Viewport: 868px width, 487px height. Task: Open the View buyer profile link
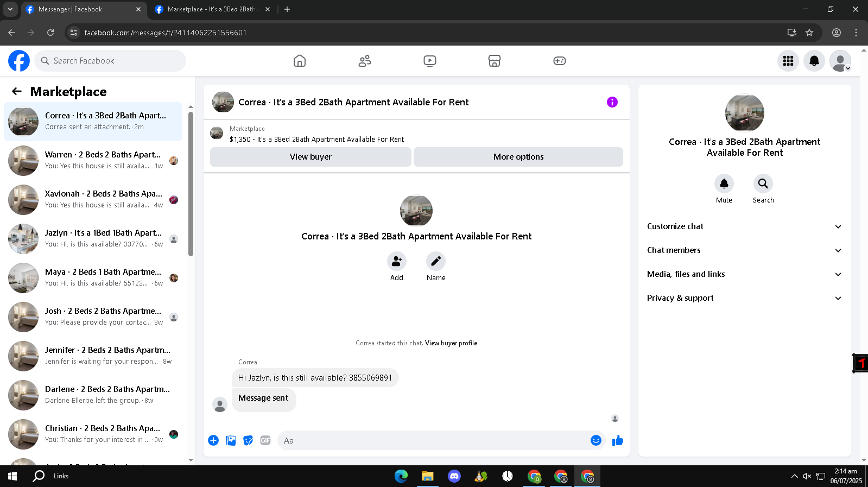[451, 343]
